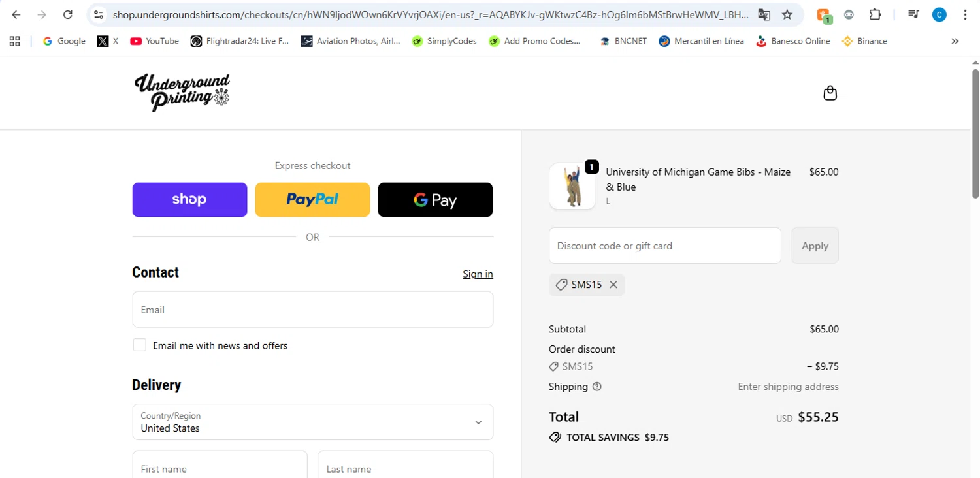
Task: Reload the checkout page
Action: [68, 14]
